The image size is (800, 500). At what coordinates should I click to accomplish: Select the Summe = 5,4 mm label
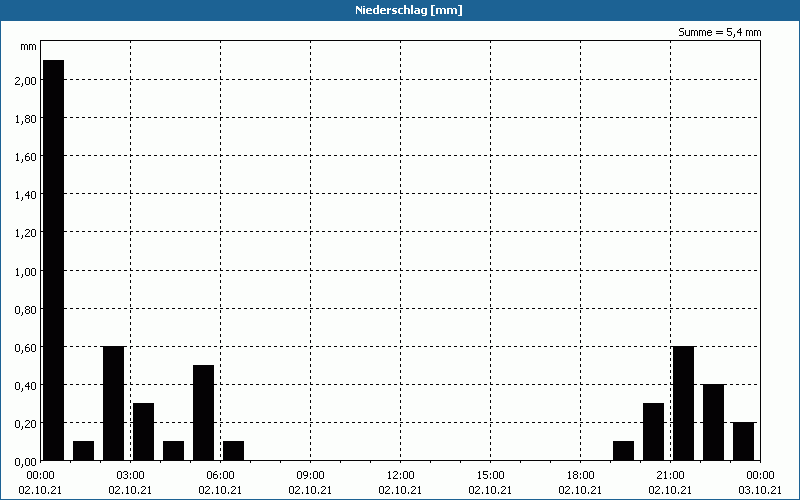click(719, 32)
